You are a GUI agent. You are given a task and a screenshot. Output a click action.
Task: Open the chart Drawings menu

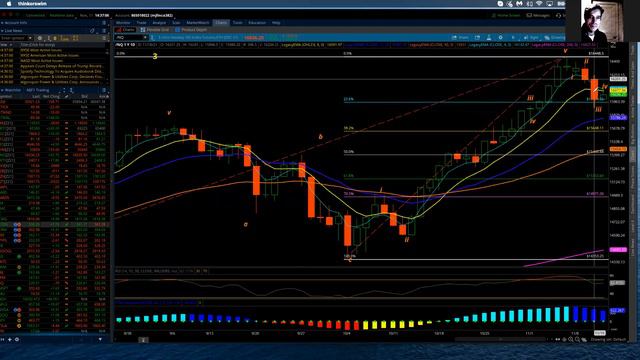pos(555,38)
